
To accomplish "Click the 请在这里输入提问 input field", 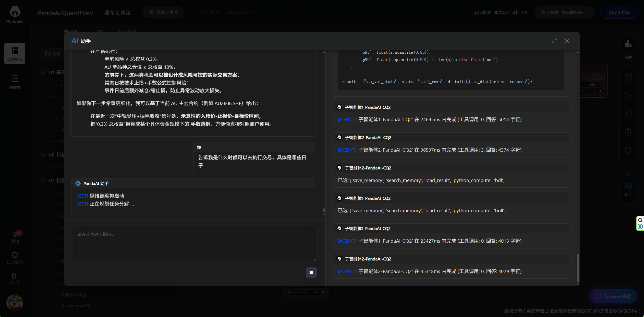I will pyautogui.click(x=195, y=244).
